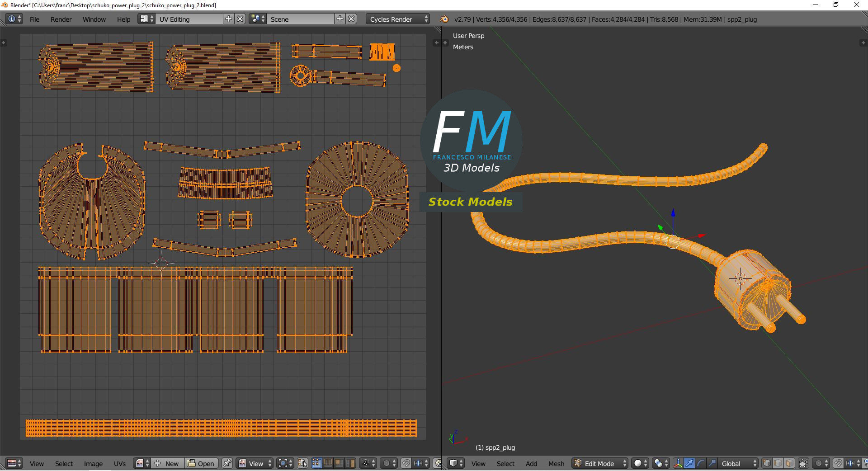Open the Window menu
868x471 pixels.
tap(94, 19)
